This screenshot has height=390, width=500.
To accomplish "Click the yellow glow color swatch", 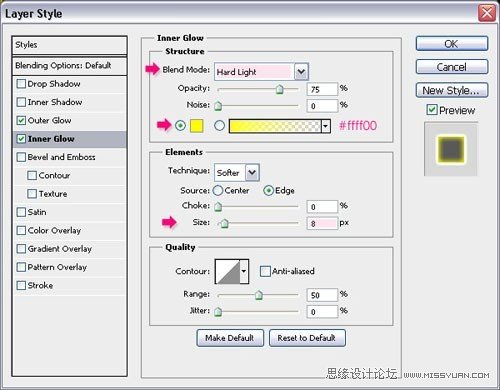I will point(196,126).
